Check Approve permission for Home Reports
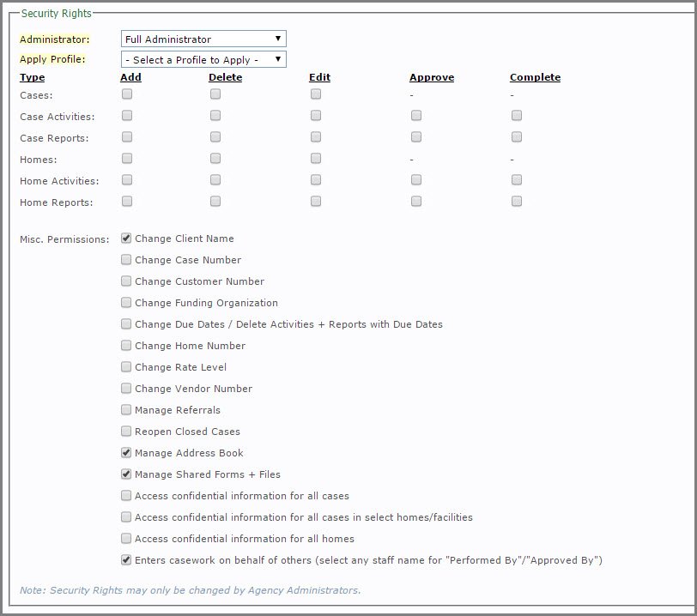 click(x=416, y=202)
